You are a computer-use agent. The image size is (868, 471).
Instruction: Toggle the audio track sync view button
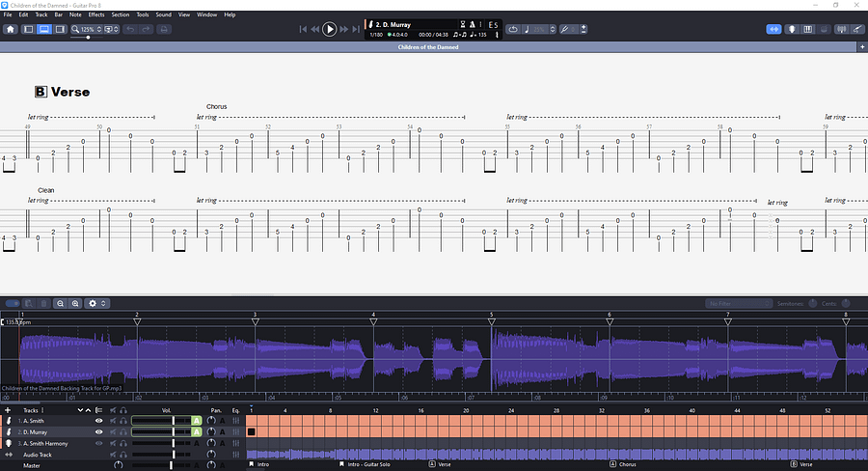[773, 29]
